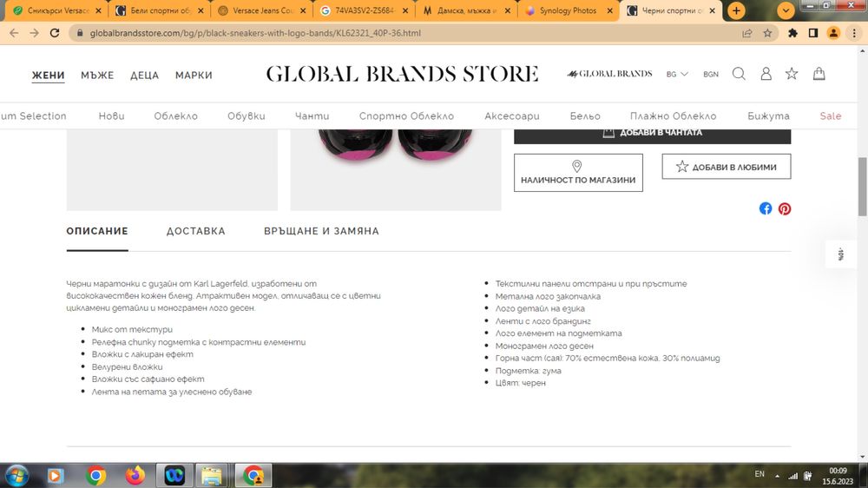
Task: Click the share page icon in address bar
Action: click(x=747, y=33)
